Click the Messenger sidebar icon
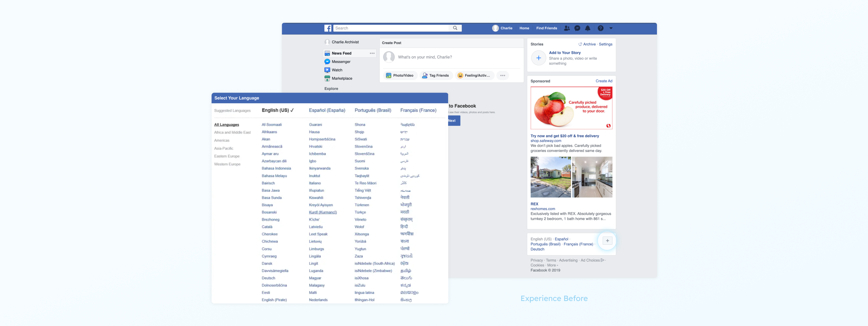The height and width of the screenshot is (326, 868). click(327, 62)
